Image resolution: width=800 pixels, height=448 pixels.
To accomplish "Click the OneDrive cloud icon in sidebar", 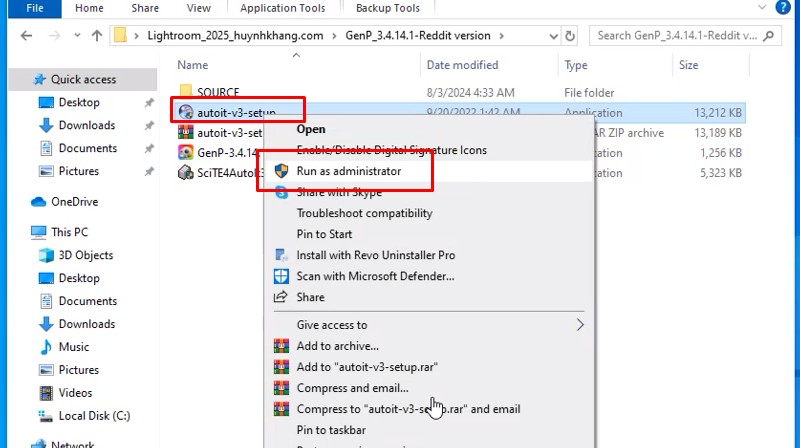I will coord(40,201).
